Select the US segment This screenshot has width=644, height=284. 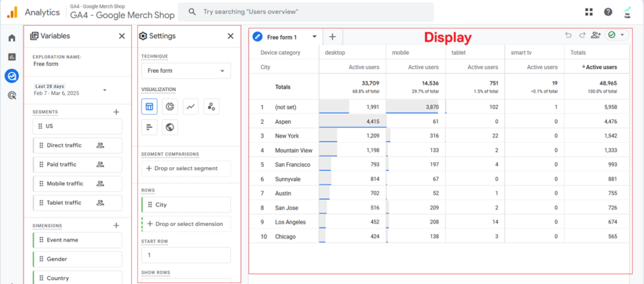pos(77,126)
